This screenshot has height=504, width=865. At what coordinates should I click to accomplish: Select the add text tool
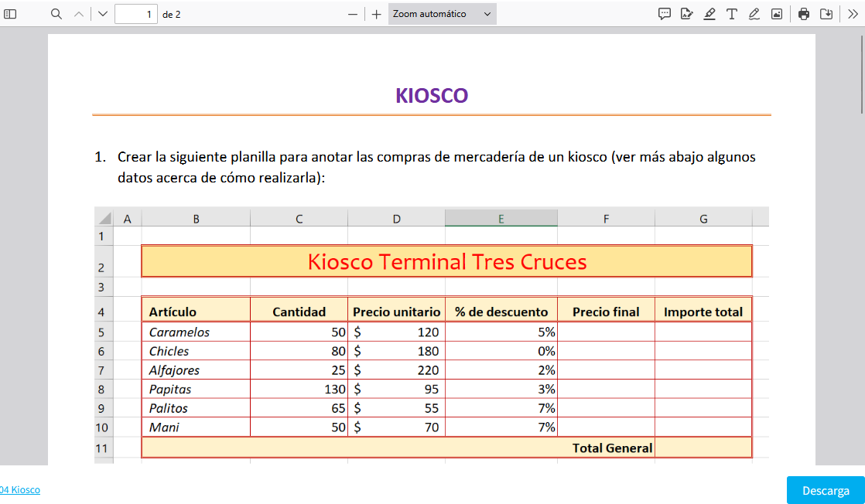pyautogui.click(x=731, y=14)
